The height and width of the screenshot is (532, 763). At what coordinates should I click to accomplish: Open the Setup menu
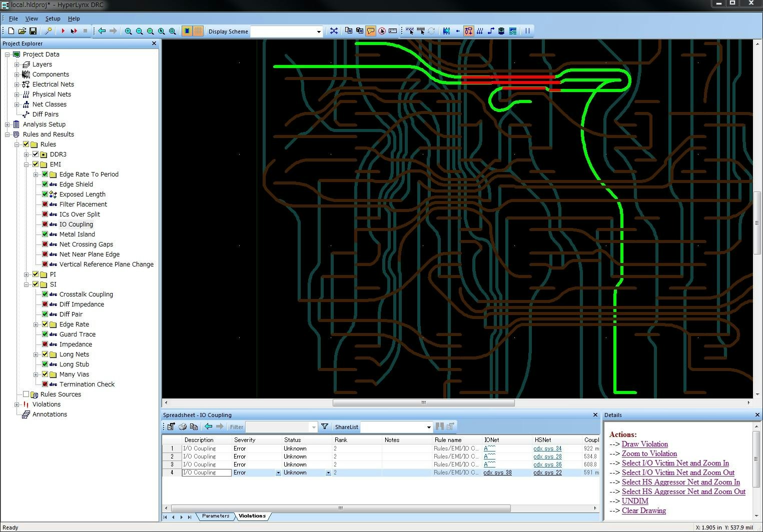pyautogui.click(x=53, y=18)
